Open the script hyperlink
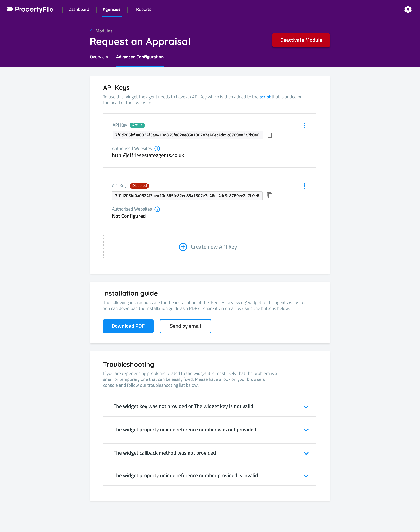 265,97
